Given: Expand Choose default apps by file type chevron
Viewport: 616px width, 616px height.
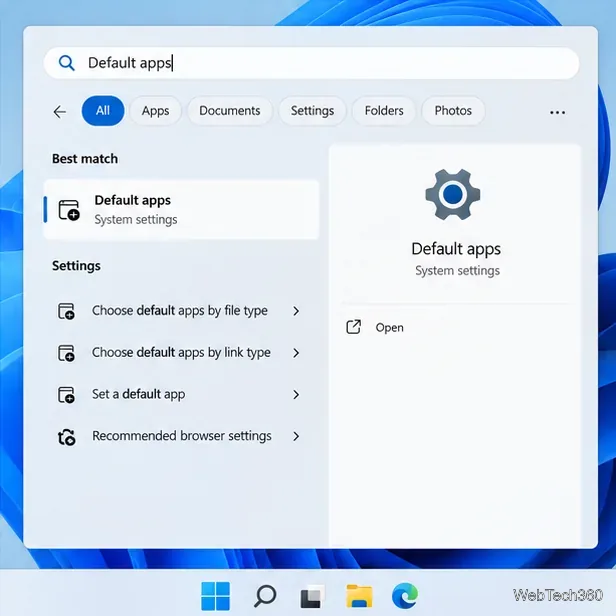Looking at the screenshot, I should tap(296, 311).
